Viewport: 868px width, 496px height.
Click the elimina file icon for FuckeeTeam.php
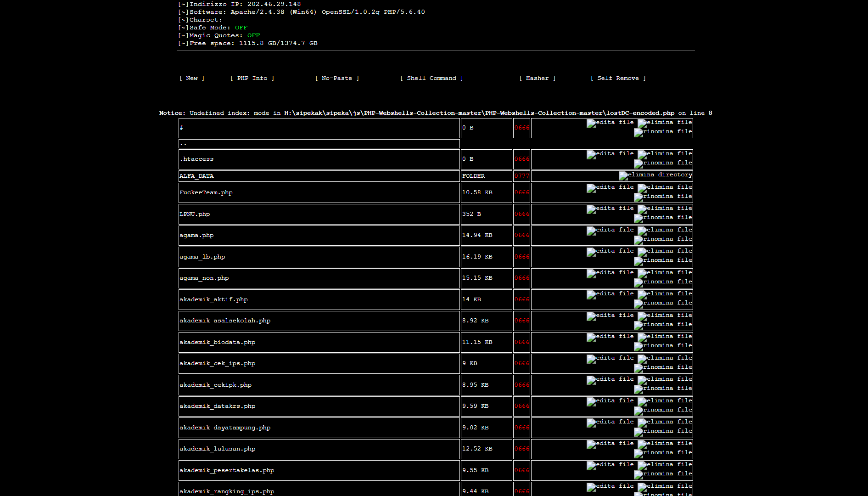665,187
